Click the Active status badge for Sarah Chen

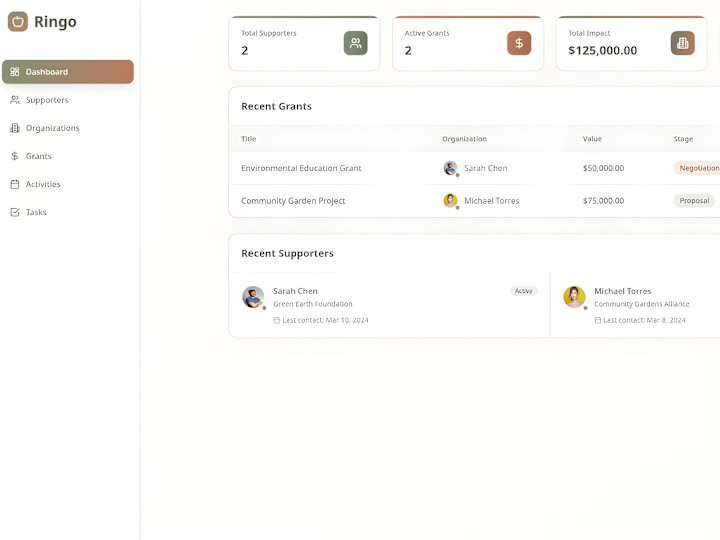523,291
